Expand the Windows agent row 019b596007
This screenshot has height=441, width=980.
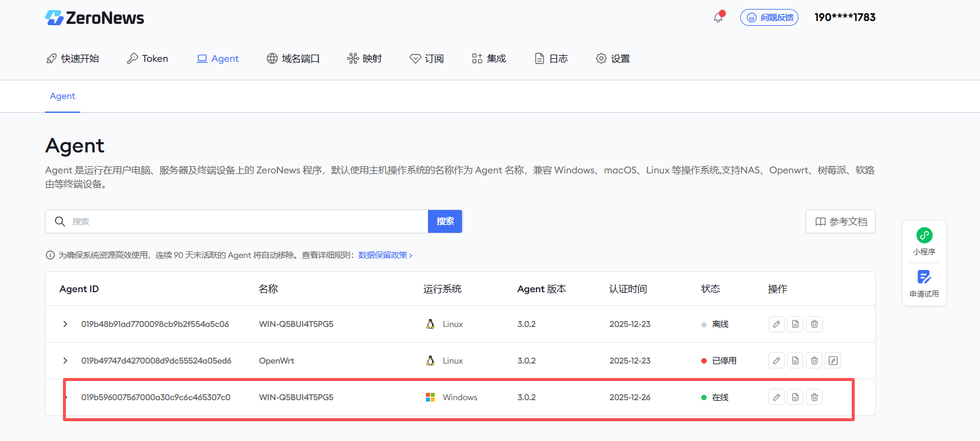click(66, 397)
